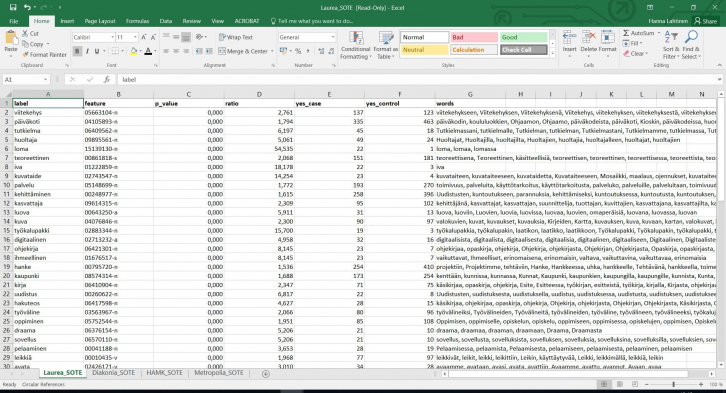Click the Decrease Decimal icon
Screen dimensions: 726x393
point(331,51)
